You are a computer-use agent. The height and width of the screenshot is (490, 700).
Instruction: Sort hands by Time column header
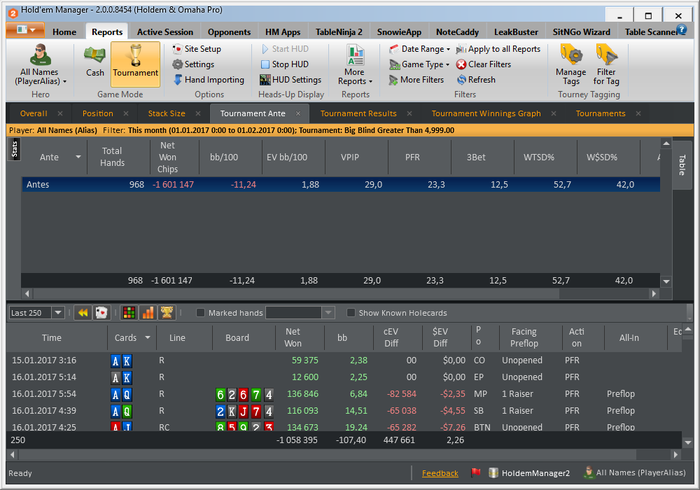pyautogui.click(x=51, y=338)
